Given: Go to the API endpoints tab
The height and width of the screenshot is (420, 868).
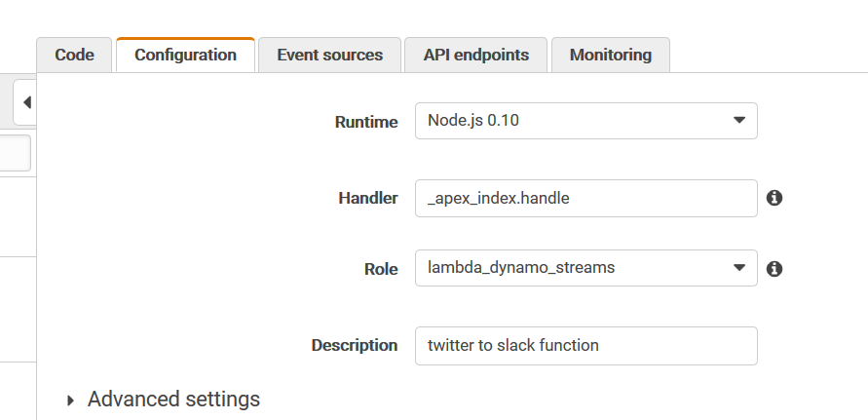Looking at the screenshot, I should [475, 55].
